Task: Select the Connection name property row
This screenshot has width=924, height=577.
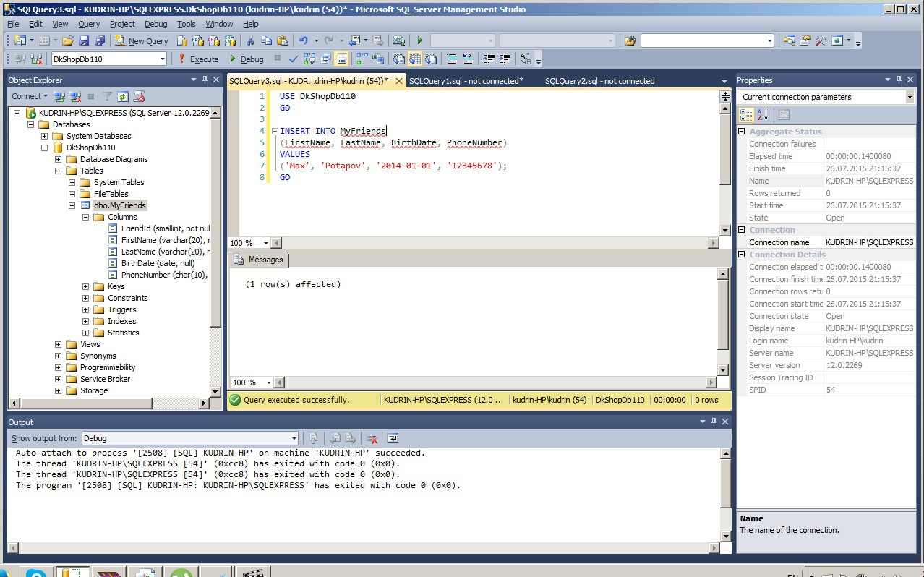Action: tap(826, 242)
